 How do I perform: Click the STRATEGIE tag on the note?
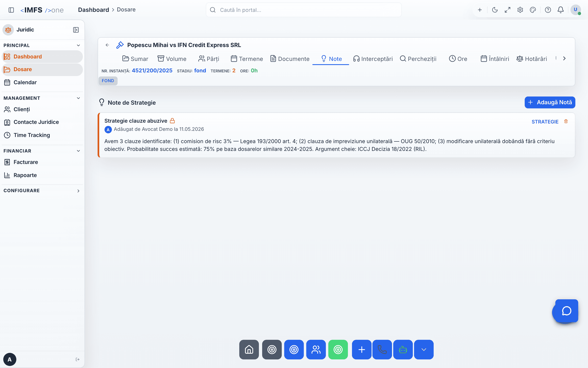(x=545, y=122)
